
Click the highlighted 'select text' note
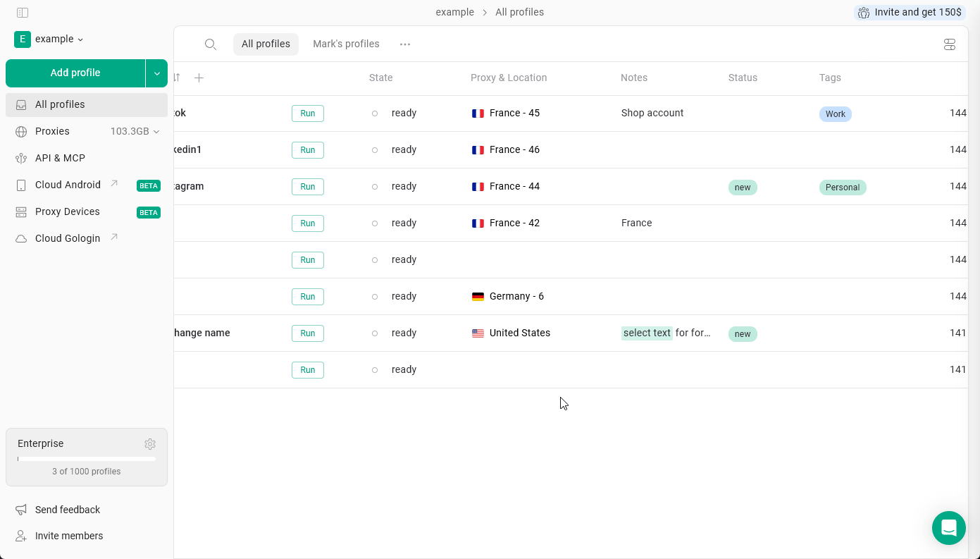tap(646, 333)
